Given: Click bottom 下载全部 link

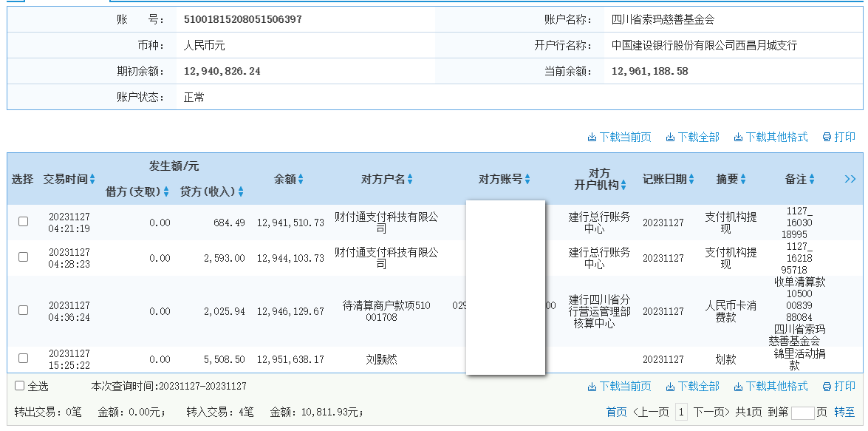Looking at the screenshot, I should click(692, 386).
